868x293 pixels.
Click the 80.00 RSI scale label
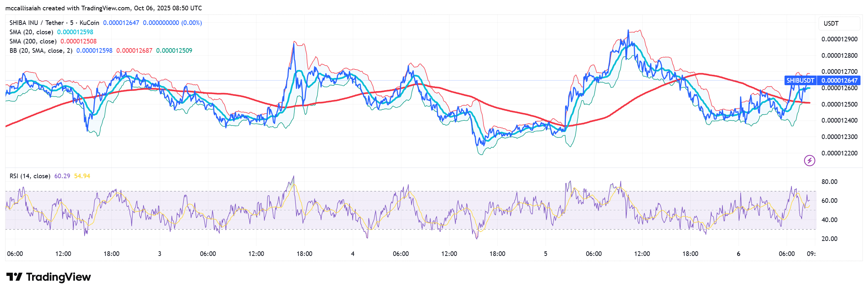pyautogui.click(x=829, y=182)
